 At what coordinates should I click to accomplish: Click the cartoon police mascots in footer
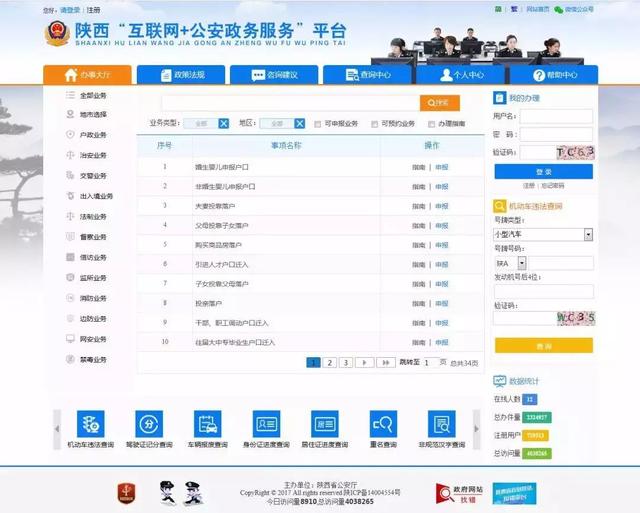(181, 493)
